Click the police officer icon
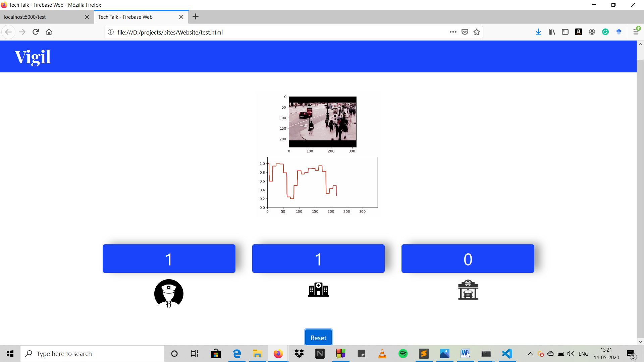644x362 pixels. [x=169, y=293]
